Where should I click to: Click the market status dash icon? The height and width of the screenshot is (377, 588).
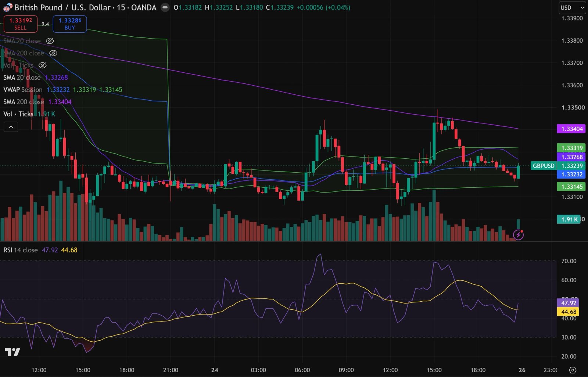[165, 7]
